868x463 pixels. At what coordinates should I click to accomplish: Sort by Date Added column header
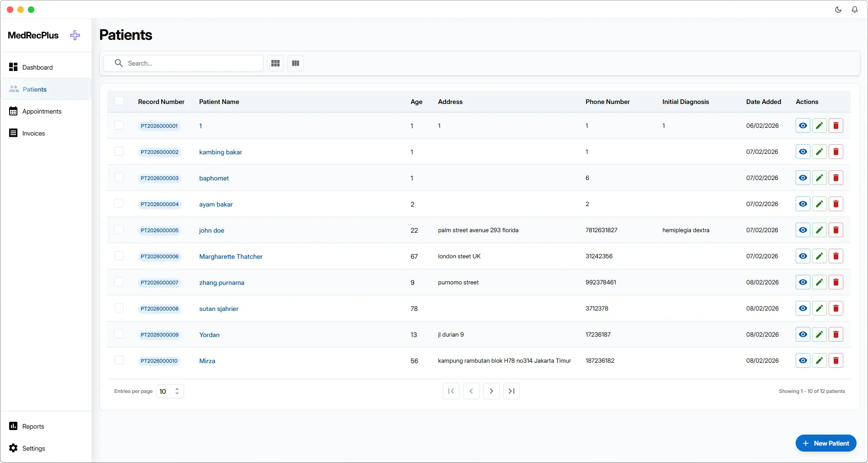tap(763, 102)
